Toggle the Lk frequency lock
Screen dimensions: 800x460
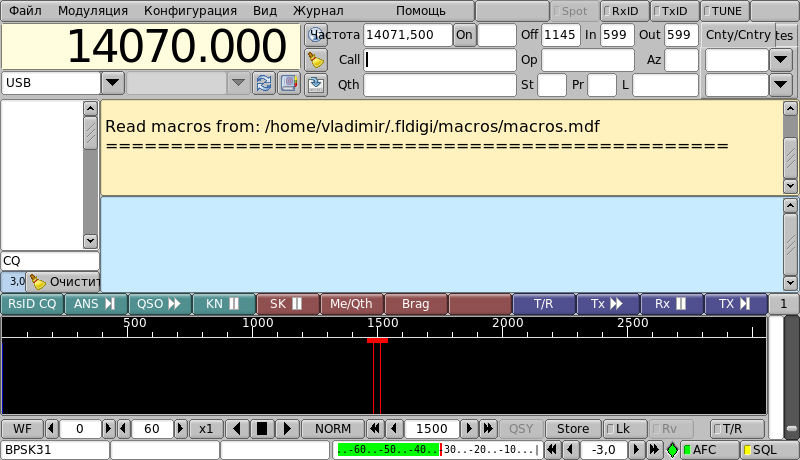coord(624,429)
